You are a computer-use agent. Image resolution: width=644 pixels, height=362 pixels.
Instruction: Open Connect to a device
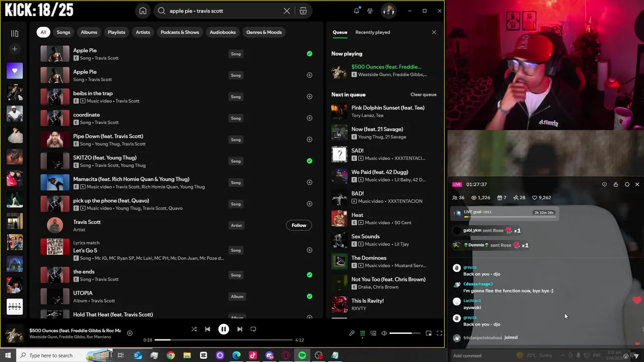(x=373, y=333)
